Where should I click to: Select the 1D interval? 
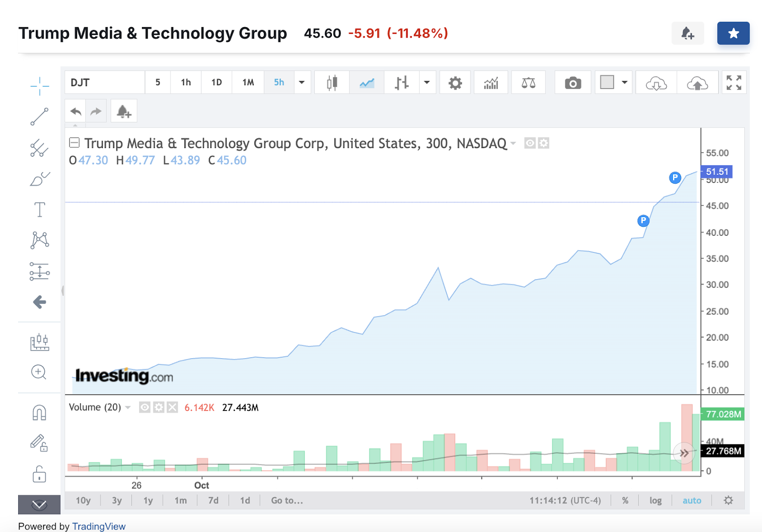click(217, 82)
